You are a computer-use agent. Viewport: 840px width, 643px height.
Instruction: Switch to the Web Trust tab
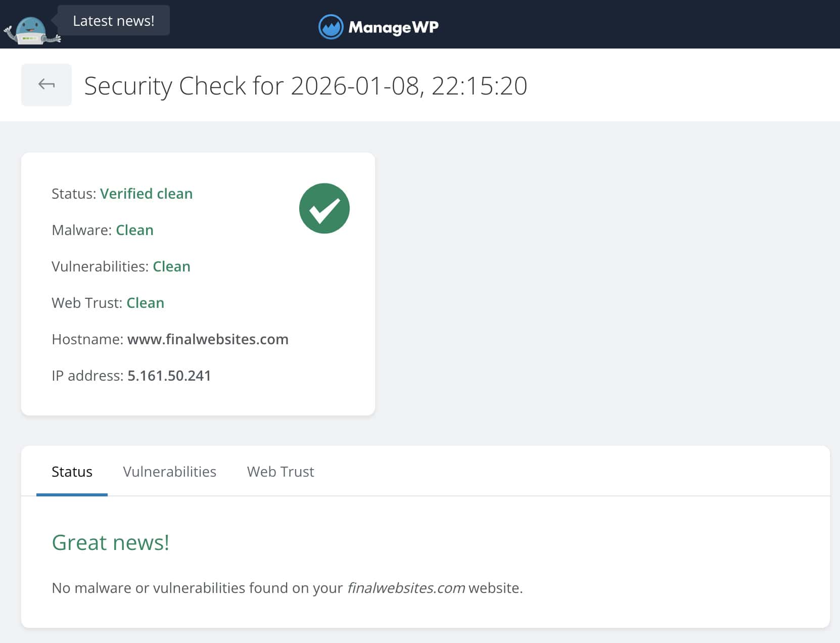(x=281, y=471)
